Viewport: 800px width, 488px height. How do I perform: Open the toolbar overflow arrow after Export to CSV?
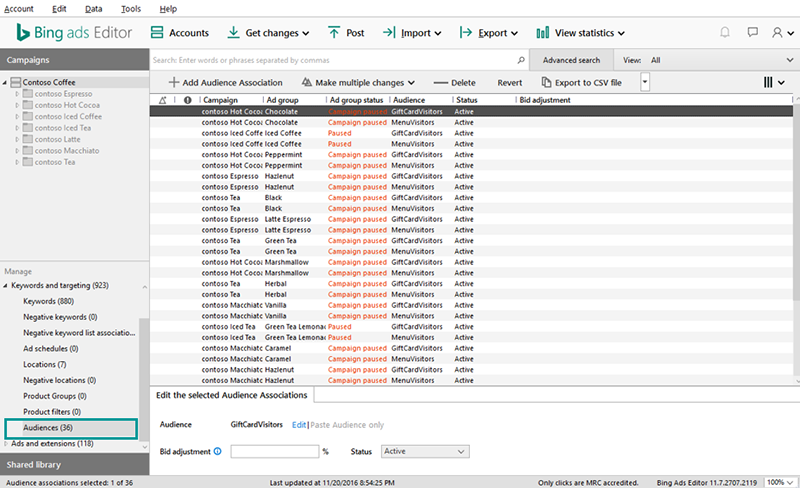(x=645, y=82)
